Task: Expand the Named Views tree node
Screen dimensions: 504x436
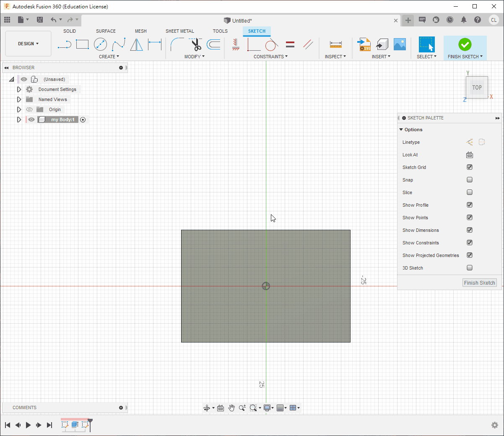Action: pyautogui.click(x=19, y=99)
